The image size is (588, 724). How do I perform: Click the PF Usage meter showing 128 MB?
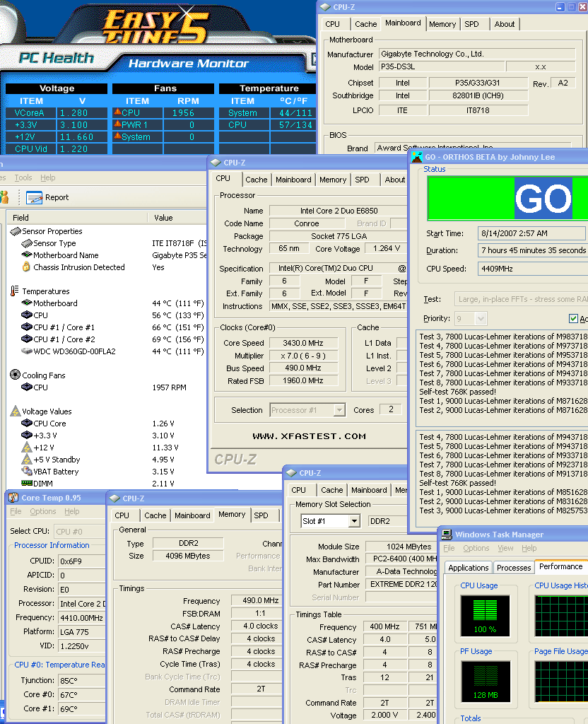pos(485,682)
